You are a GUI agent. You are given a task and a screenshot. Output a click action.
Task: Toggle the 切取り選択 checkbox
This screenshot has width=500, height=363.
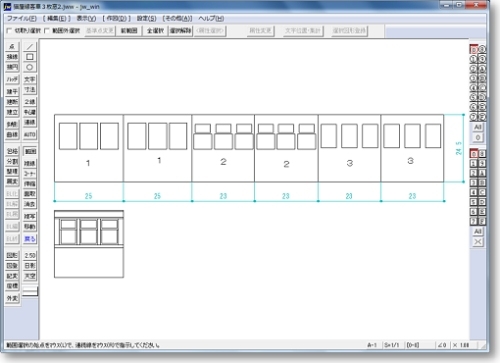point(9,31)
